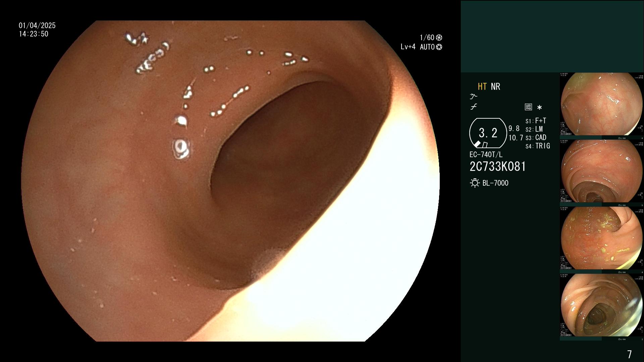Select the S4: TRIG switch assignment
This screenshot has width=644, height=362.
(x=538, y=146)
